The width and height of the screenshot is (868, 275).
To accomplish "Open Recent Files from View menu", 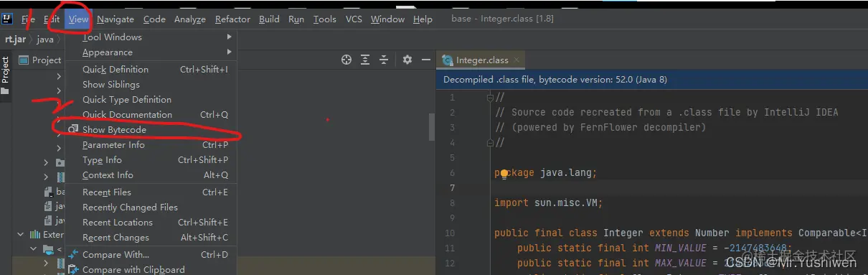I will click(x=151, y=192).
